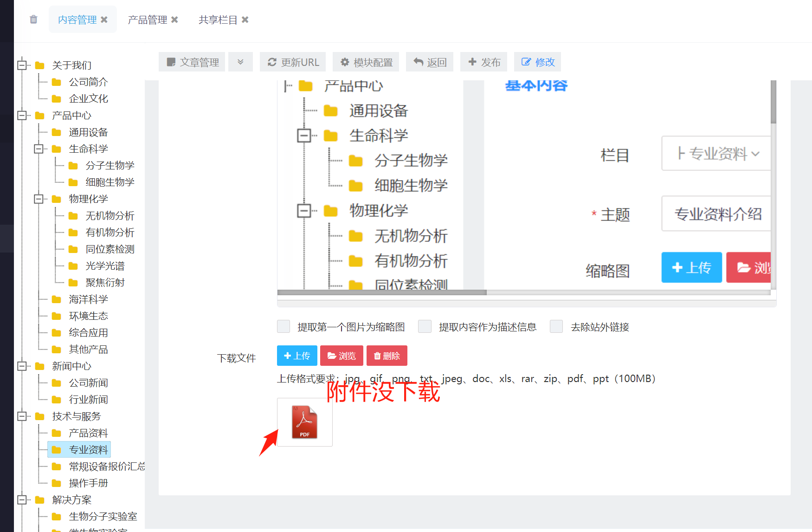Collapse 物理化学 in the embedded image tree

[x=304, y=211]
